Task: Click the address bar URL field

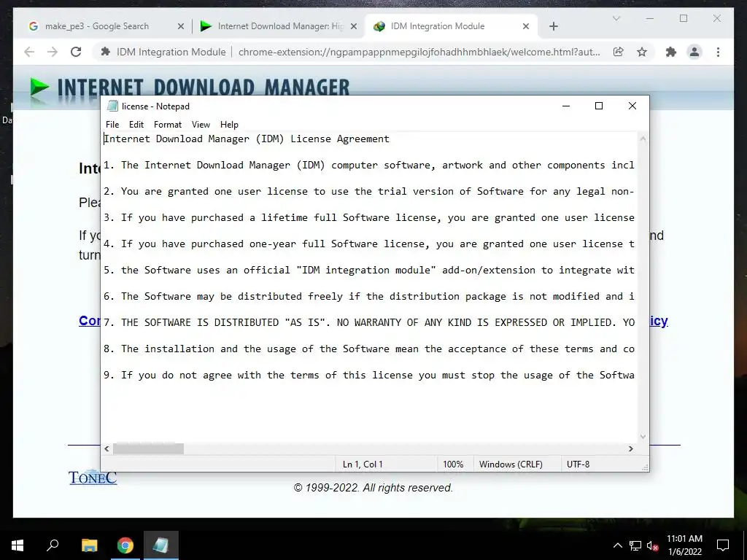Action: [x=419, y=52]
